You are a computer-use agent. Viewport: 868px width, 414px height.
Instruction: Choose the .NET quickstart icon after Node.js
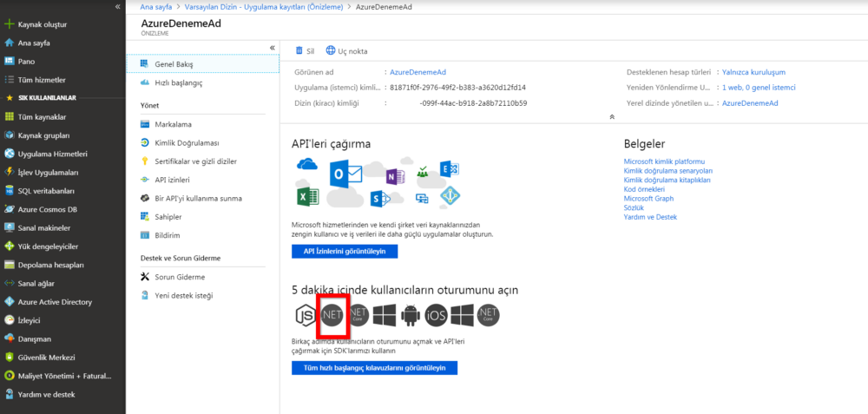pyautogui.click(x=332, y=315)
